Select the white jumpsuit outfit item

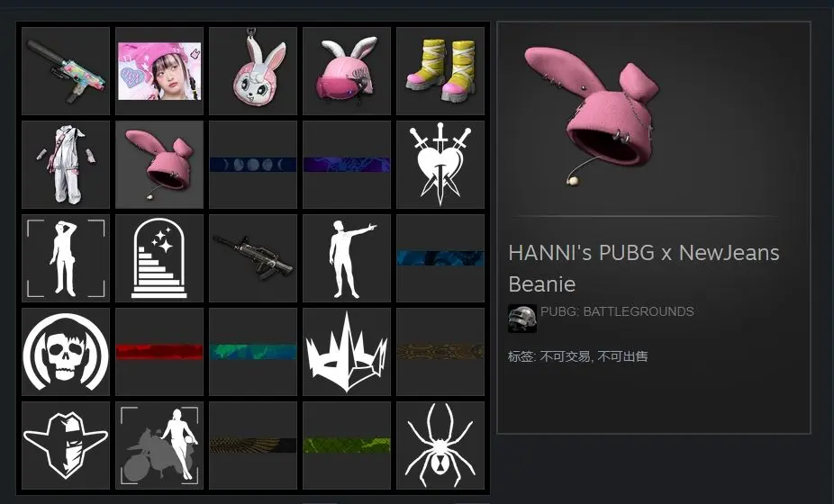click(x=66, y=165)
